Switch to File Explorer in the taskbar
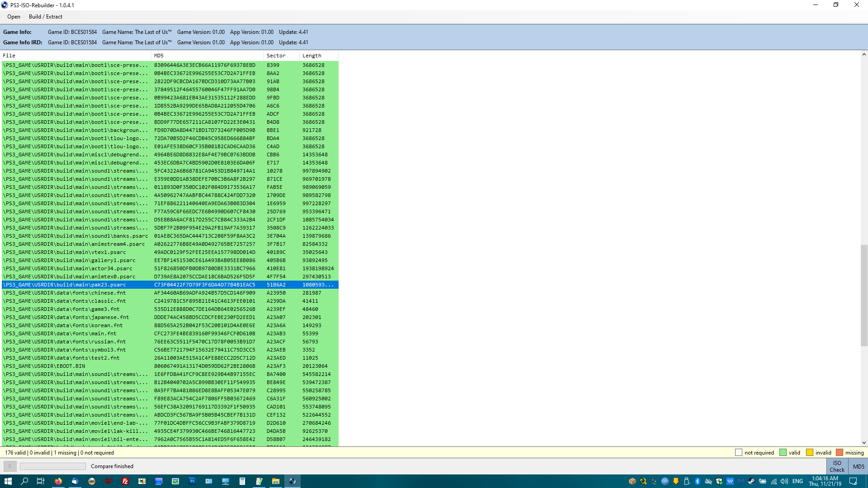The height and width of the screenshot is (488, 868). pos(276,481)
